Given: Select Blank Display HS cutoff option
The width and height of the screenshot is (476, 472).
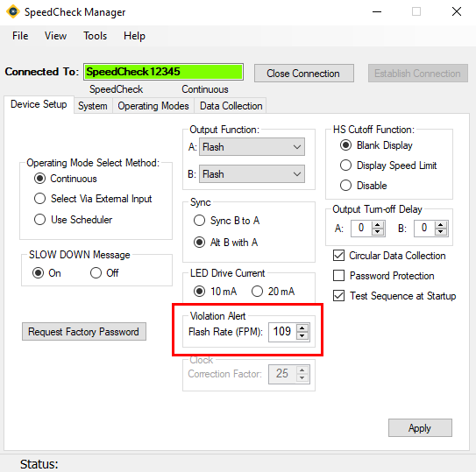Looking at the screenshot, I should 376,145.
